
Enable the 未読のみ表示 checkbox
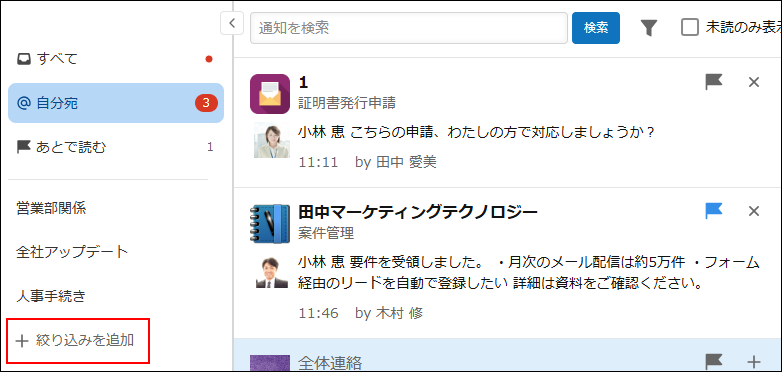point(690,27)
